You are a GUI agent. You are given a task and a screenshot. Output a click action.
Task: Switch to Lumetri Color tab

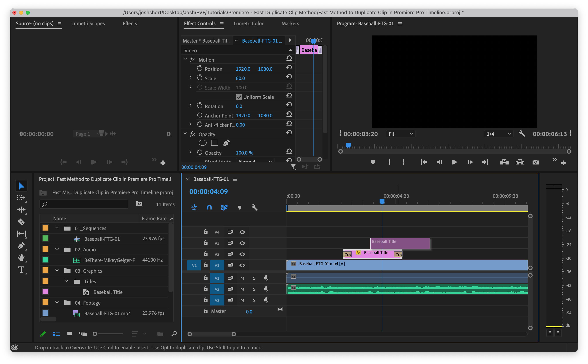pyautogui.click(x=249, y=23)
